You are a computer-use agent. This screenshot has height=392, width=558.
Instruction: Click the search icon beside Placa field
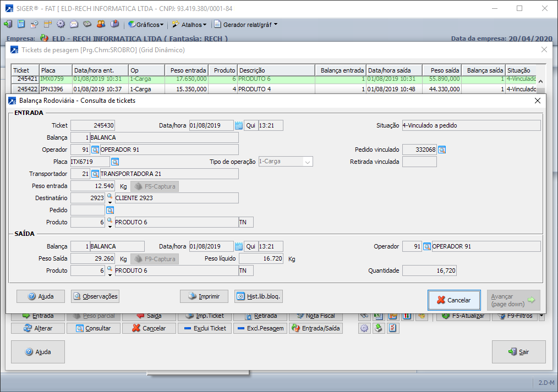(x=115, y=162)
